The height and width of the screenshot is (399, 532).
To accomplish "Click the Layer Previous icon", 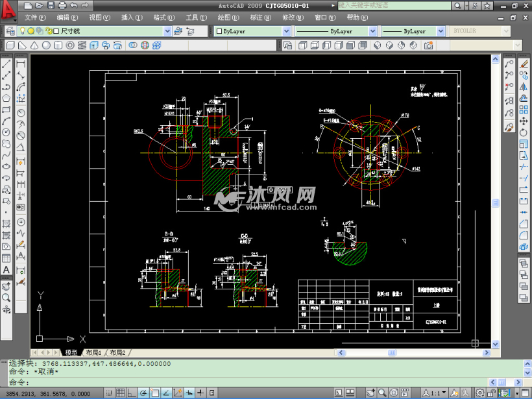I will [191, 31].
